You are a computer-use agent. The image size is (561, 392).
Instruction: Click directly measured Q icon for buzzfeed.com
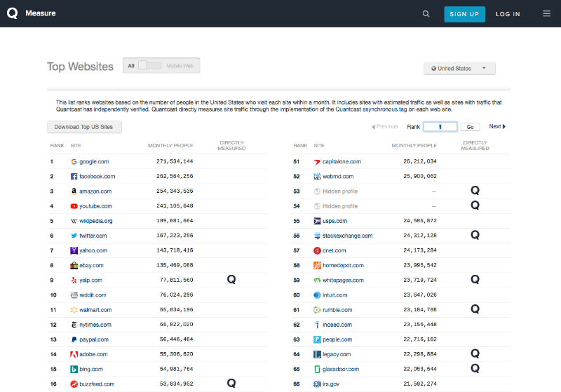tap(231, 384)
